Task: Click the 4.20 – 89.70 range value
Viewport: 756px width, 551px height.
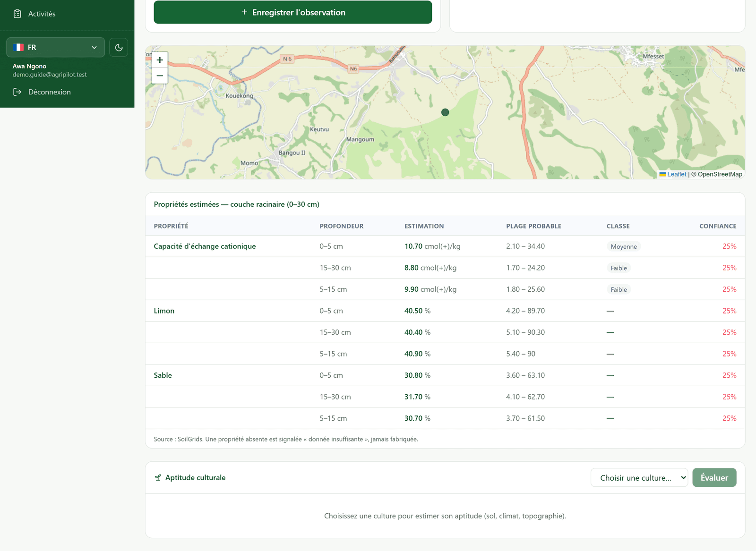Action: click(x=525, y=311)
